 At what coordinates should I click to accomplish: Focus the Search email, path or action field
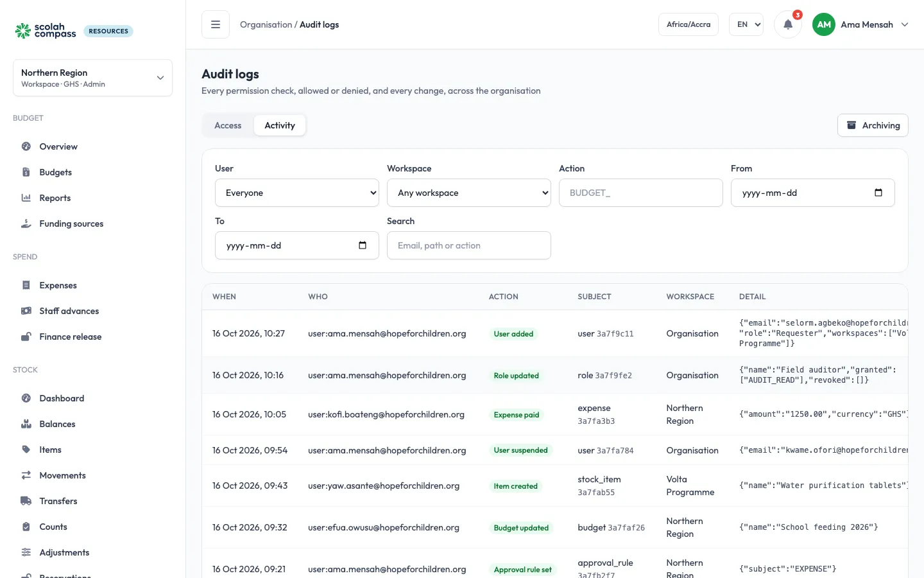tap(469, 245)
